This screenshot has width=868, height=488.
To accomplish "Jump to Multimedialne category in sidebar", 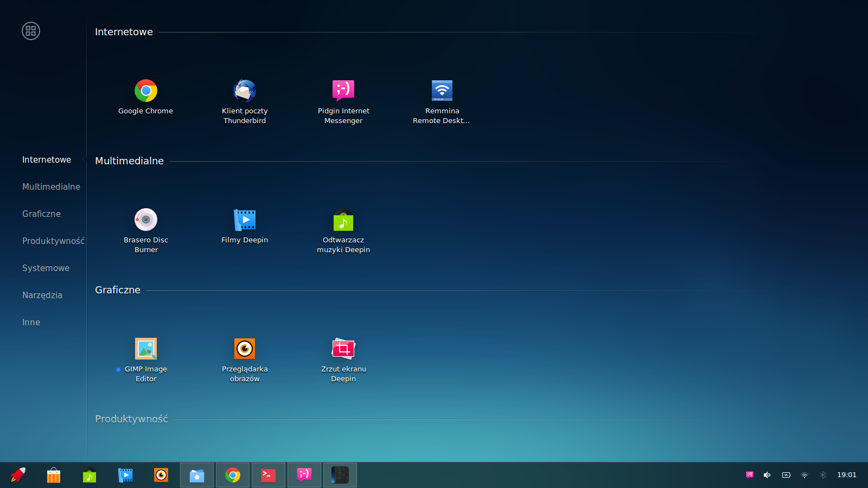I will [x=51, y=187].
